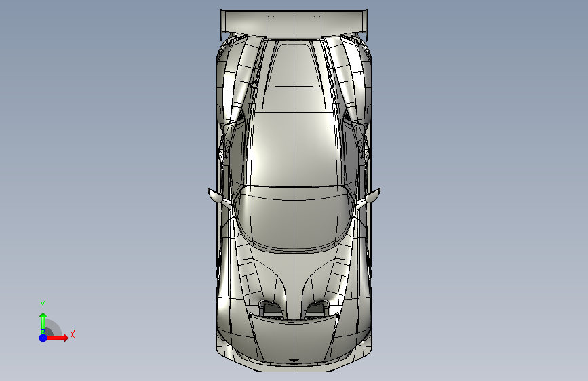Screen dimensions: 588x381
Task: Select the car's roof panel
Action: click(x=294, y=148)
